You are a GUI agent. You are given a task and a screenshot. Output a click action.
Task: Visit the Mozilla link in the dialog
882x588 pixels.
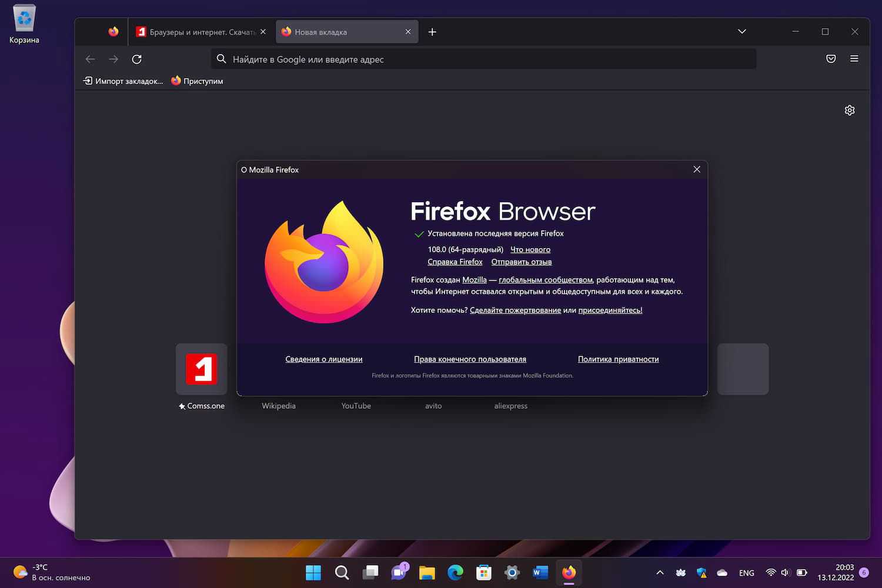475,280
